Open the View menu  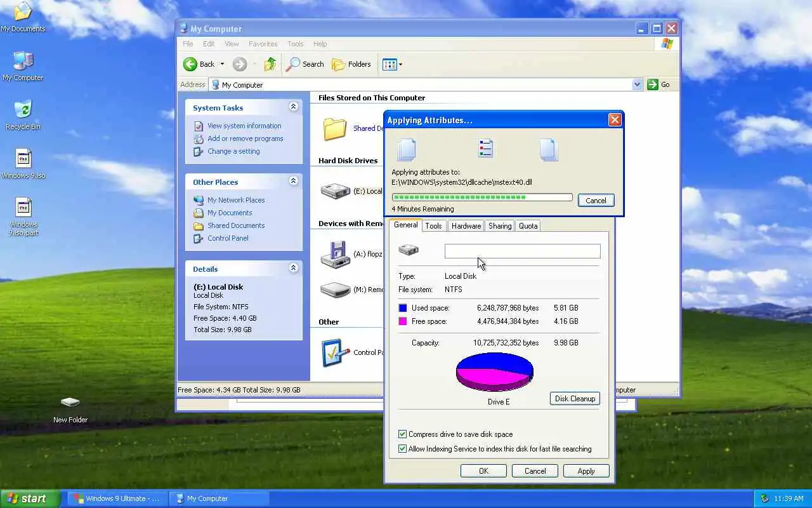pos(232,44)
